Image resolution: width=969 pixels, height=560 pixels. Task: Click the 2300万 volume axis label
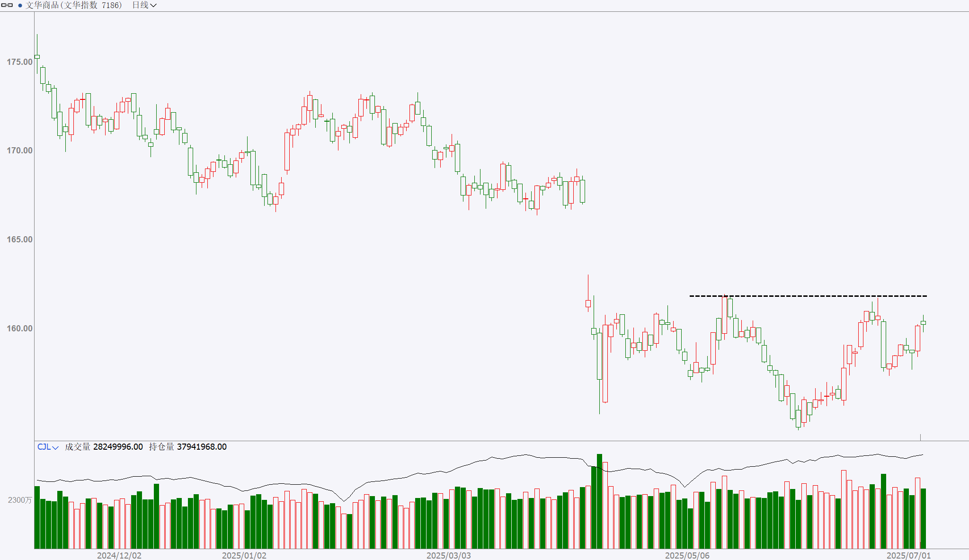click(20, 500)
